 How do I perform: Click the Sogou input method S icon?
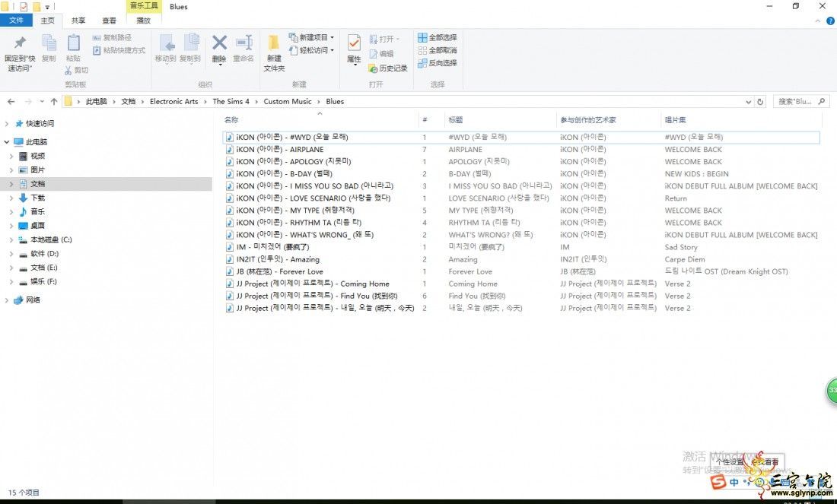[x=718, y=482]
